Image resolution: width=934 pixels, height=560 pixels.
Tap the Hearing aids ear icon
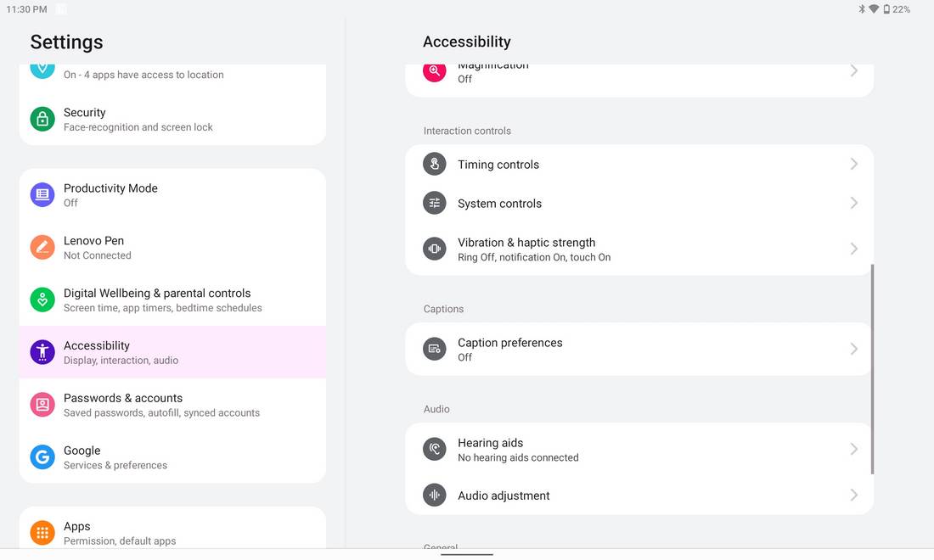point(434,450)
